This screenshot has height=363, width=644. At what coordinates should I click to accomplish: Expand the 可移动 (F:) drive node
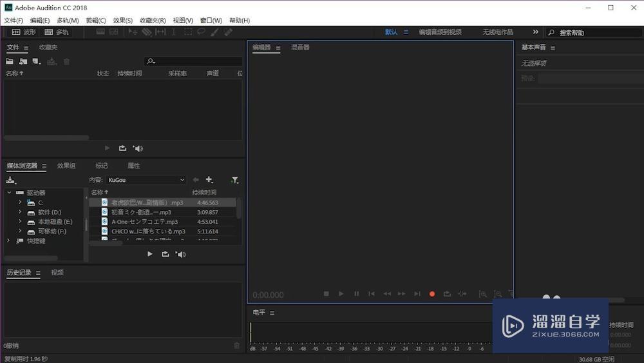20,231
